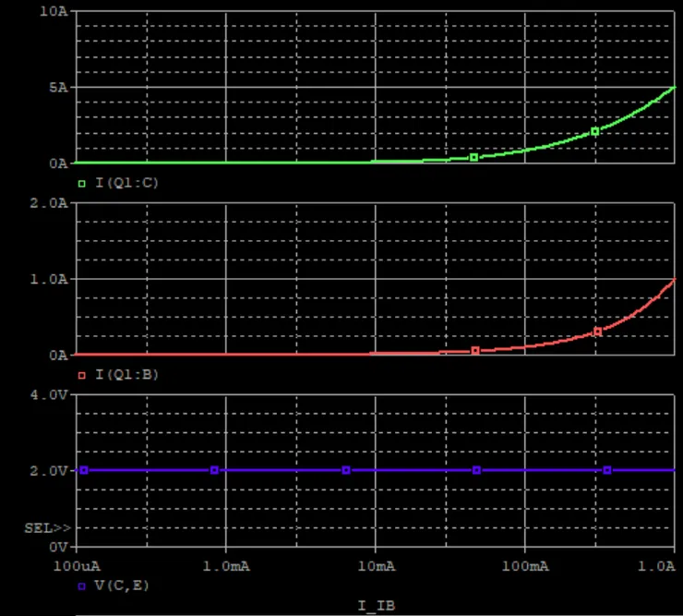Viewport: 683px width, 616px height.
Task: Click the I_IB x-axis title
Action: tap(377, 605)
